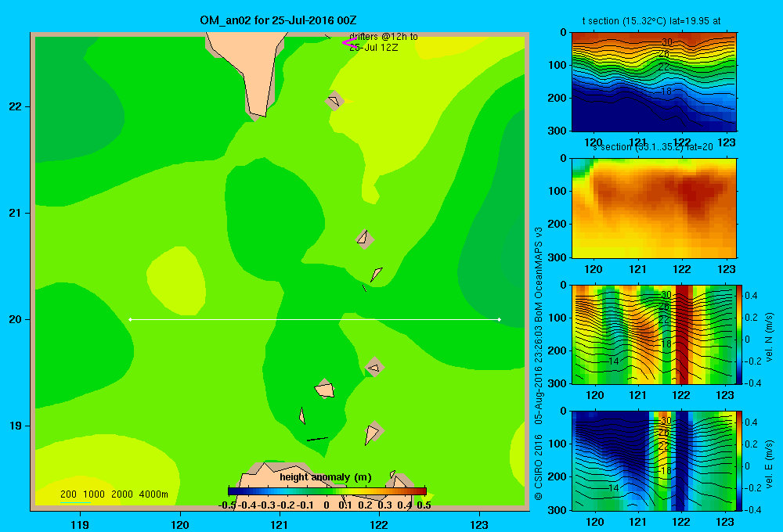Click latitude label 20 on main map axis
The height and width of the screenshot is (532, 783).
click(16, 319)
